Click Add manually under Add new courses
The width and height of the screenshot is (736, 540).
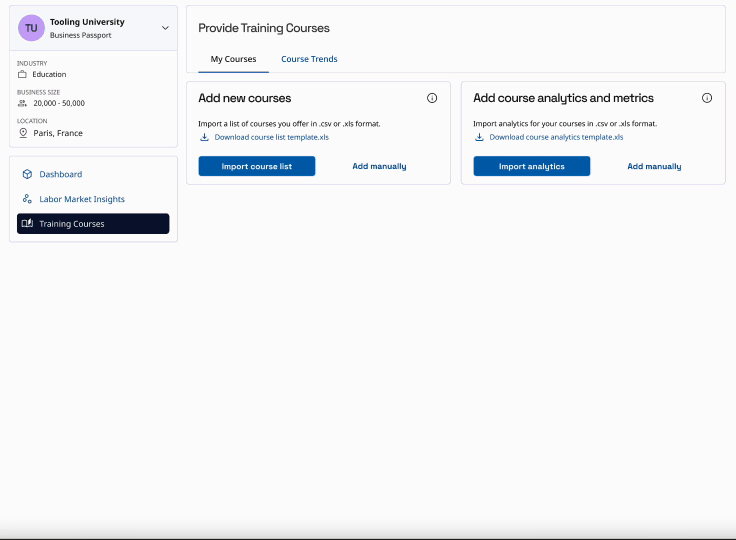point(379,166)
